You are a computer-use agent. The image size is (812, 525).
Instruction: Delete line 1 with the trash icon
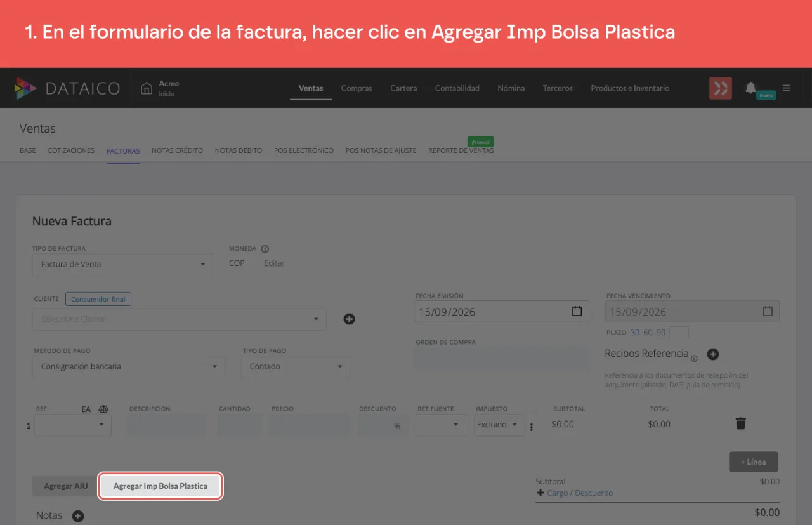coord(740,423)
